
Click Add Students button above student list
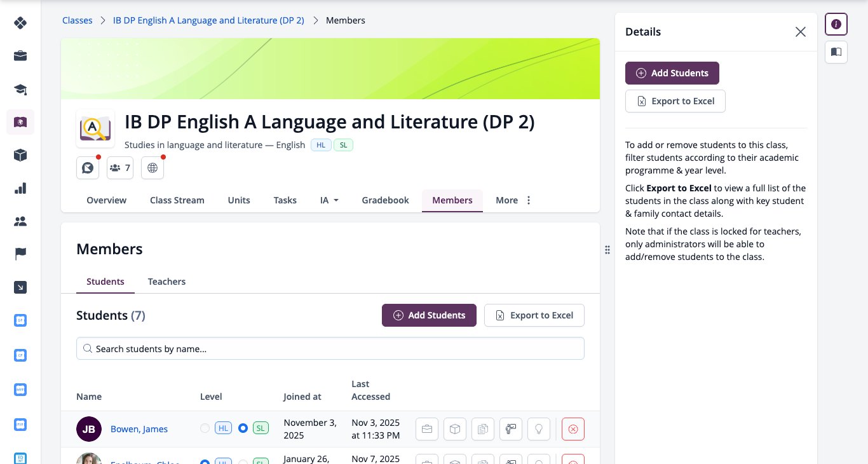429,315
